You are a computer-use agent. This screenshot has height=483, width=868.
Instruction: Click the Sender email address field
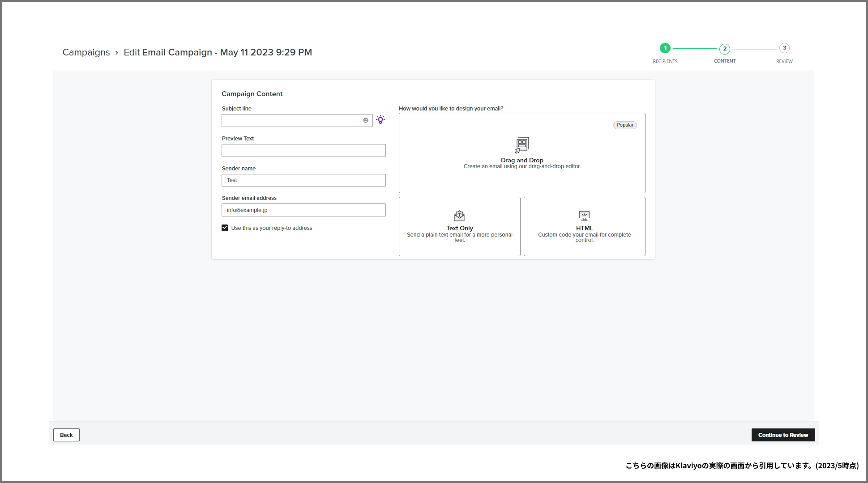304,210
